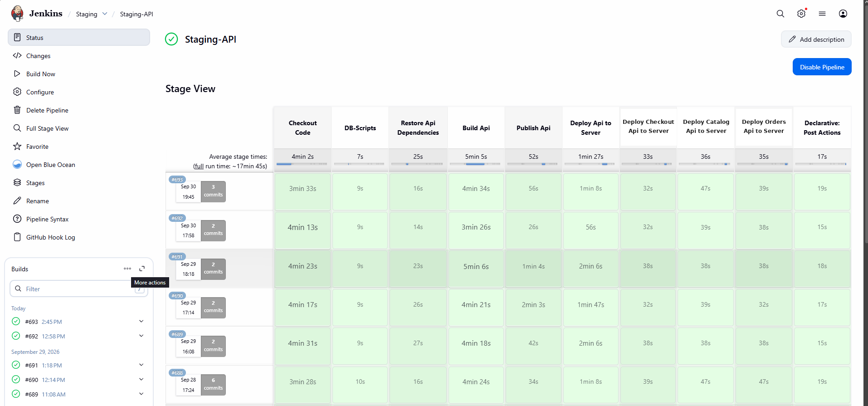Screen dimensions: 868x406
Task: Expand build #692 dropdown chevron in Builds list
Action: coord(141,336)
